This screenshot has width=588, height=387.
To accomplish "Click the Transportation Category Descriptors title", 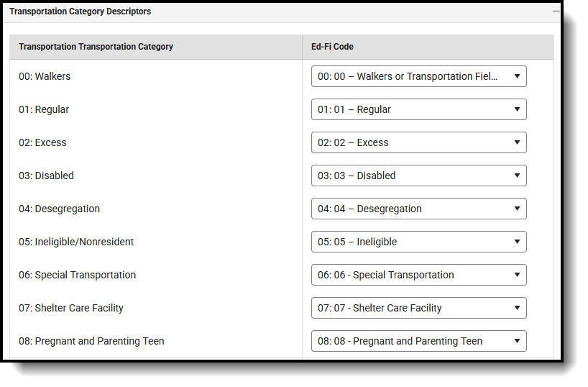I will (81, 12).
